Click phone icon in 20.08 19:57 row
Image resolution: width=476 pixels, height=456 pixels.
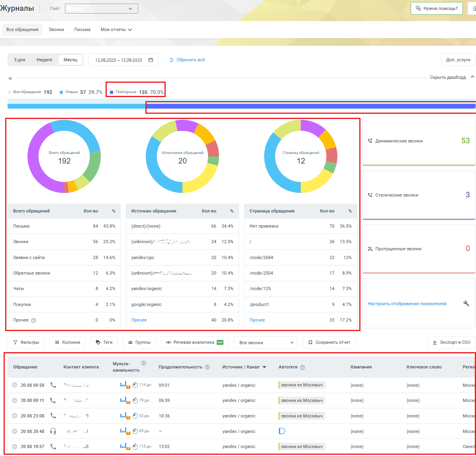coord(53,446)
